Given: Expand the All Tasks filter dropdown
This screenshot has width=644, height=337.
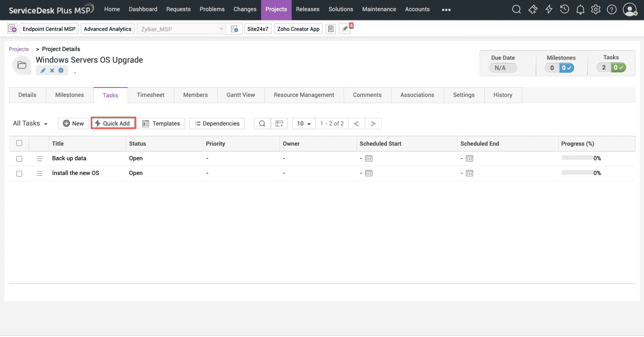Looking at the screenshot, I should tap(30, 124).
